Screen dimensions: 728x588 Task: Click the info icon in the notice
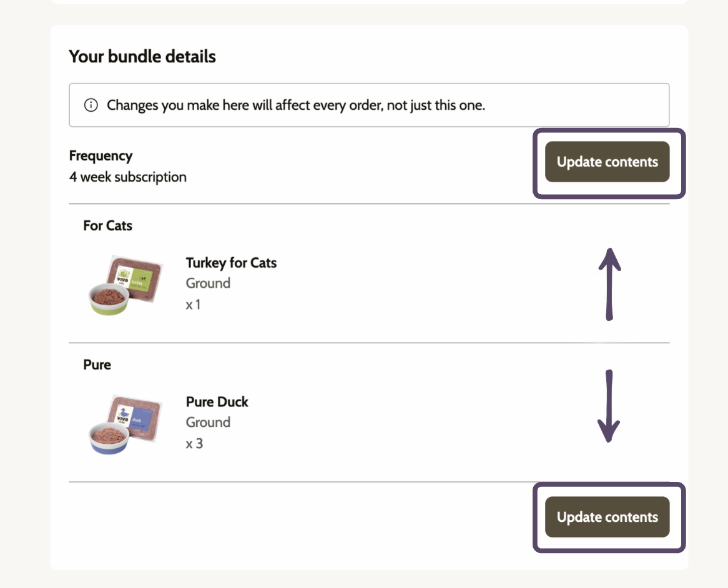(x=91, y=105)
